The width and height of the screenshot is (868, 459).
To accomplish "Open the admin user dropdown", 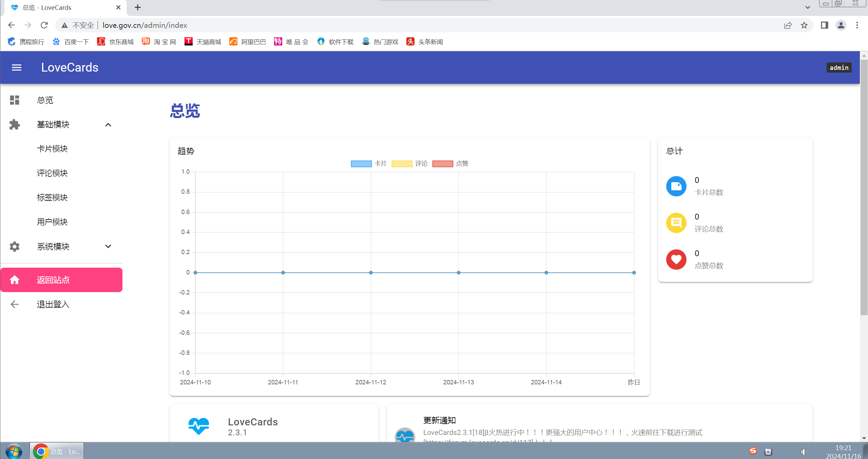I will (839, 68).
